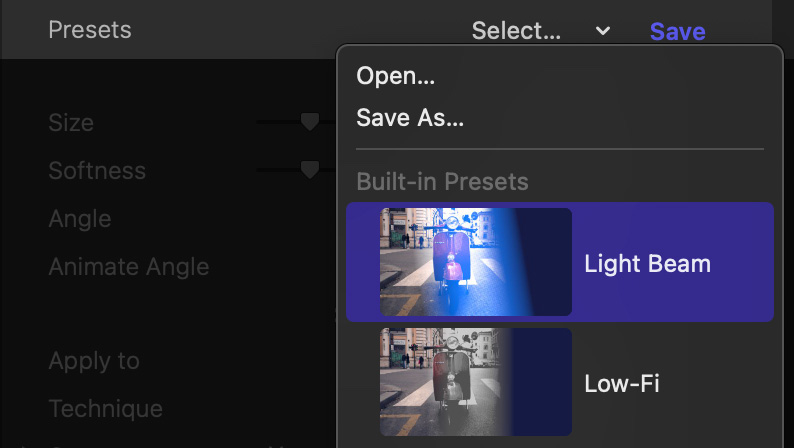Select the Low-Fi preset label
Image resolution: width=794 pixels, height=448 pixels.
(622, 383)
